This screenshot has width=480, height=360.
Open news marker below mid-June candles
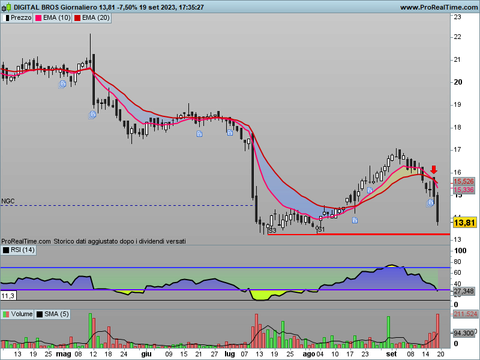point(199,134)
